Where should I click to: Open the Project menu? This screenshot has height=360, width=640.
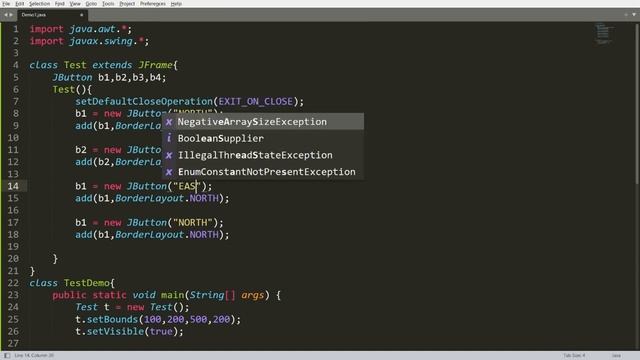click(x=127, y=4)
